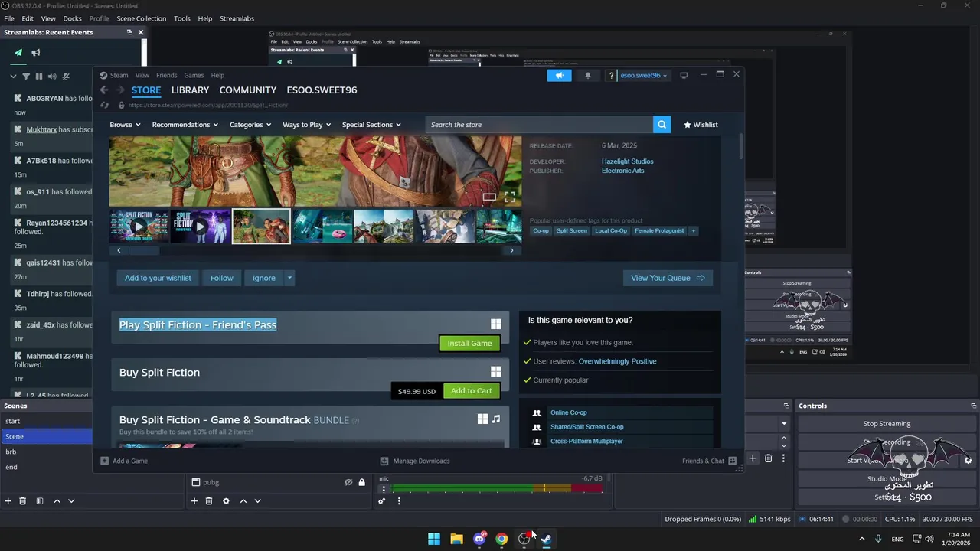Go back in Steam navigation

coord(104,90)
